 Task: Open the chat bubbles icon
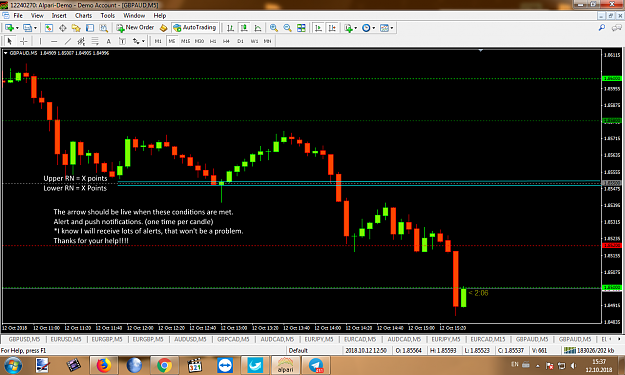tap(617, 27)
